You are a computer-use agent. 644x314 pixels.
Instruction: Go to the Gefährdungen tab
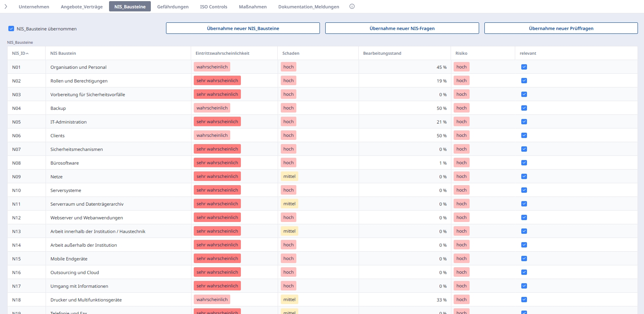(173, 6)
